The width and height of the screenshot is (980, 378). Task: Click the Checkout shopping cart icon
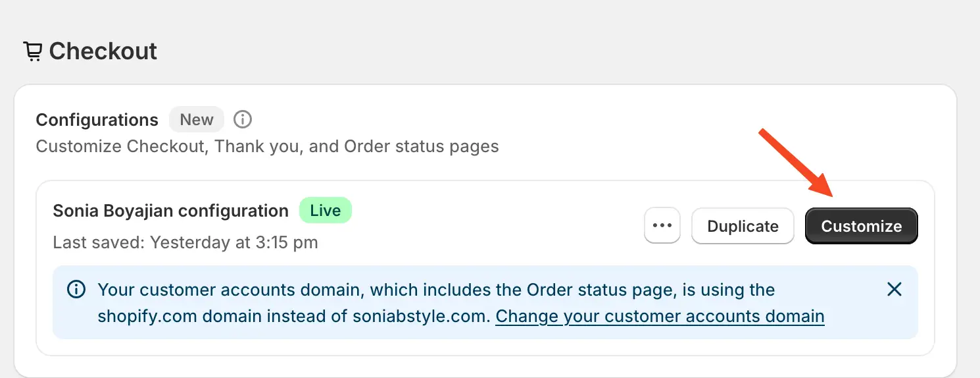pos(33,51)
